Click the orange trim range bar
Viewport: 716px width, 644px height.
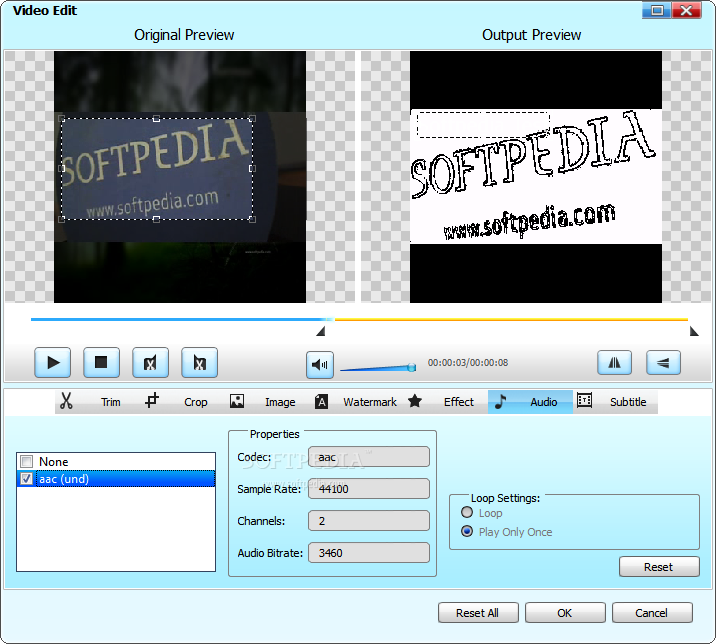pos(511,319)
